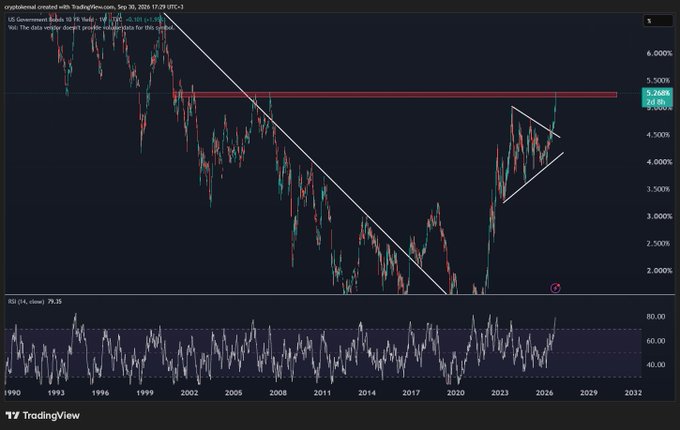Click 2032 on the time axis
Viewport: 680px width, 430px height.
click(633, 393)
